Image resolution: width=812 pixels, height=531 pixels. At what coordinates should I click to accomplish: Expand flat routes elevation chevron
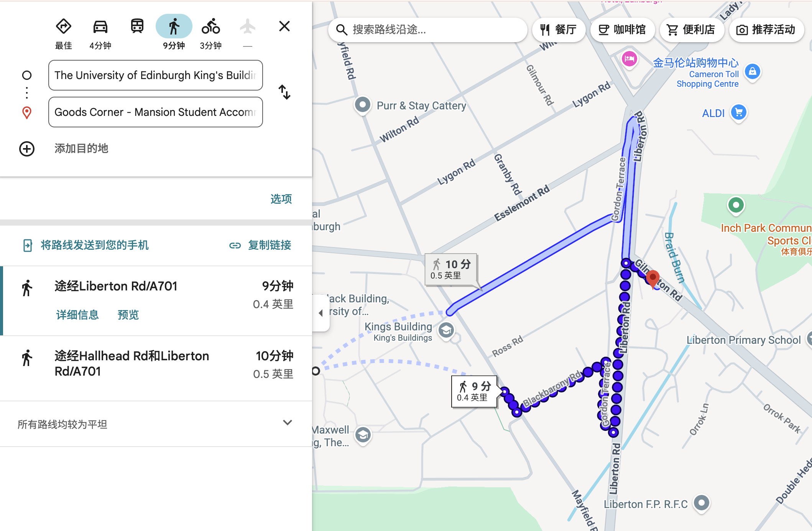tap(287, 423)
